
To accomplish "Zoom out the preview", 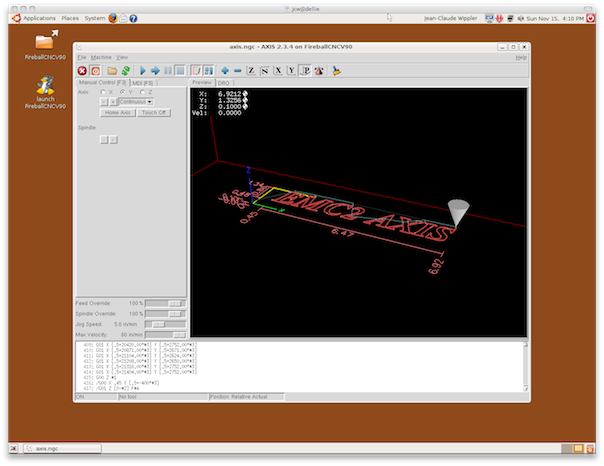I will point(237,71).
